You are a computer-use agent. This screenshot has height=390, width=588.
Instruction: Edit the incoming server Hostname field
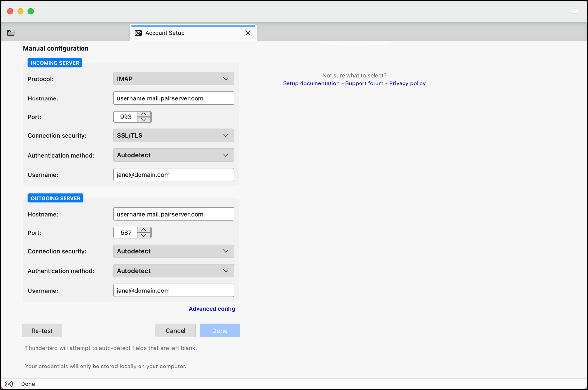(x=174, y=98)
